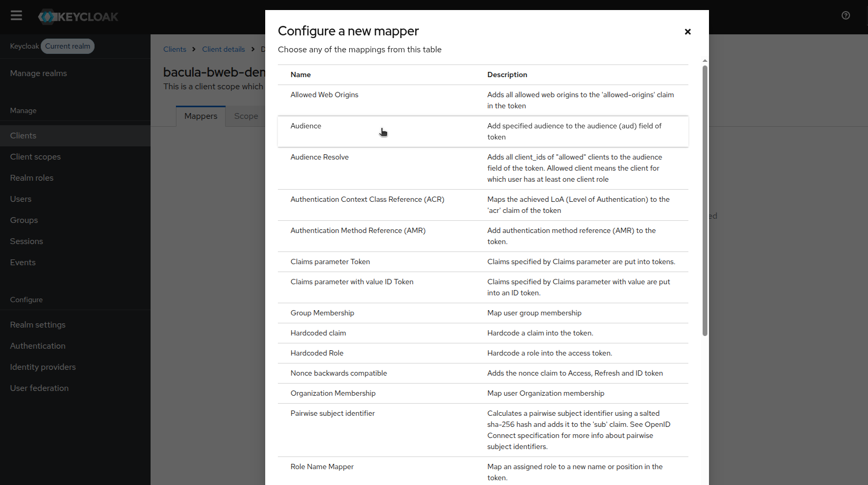Switch to the Mappers tab
The width and height of the screenshot is (868, 485).
pyautogui.click(x=201, y=116)
